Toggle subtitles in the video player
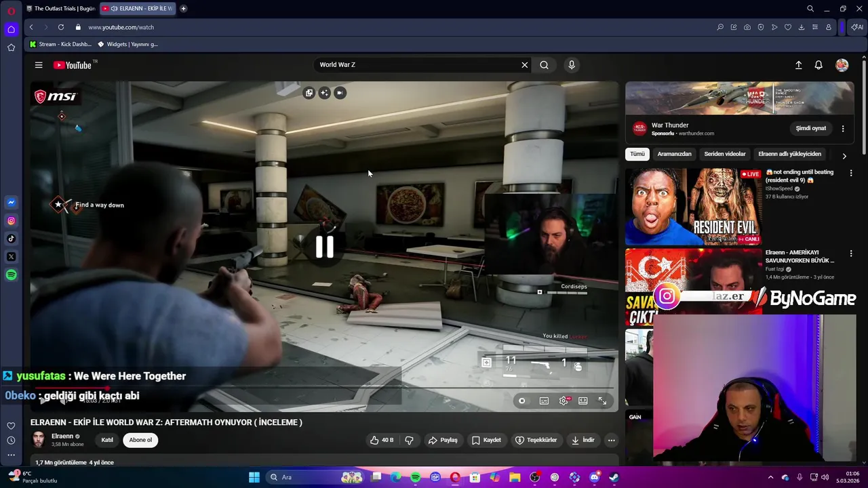Screen dimensions: 868x488 544,401
